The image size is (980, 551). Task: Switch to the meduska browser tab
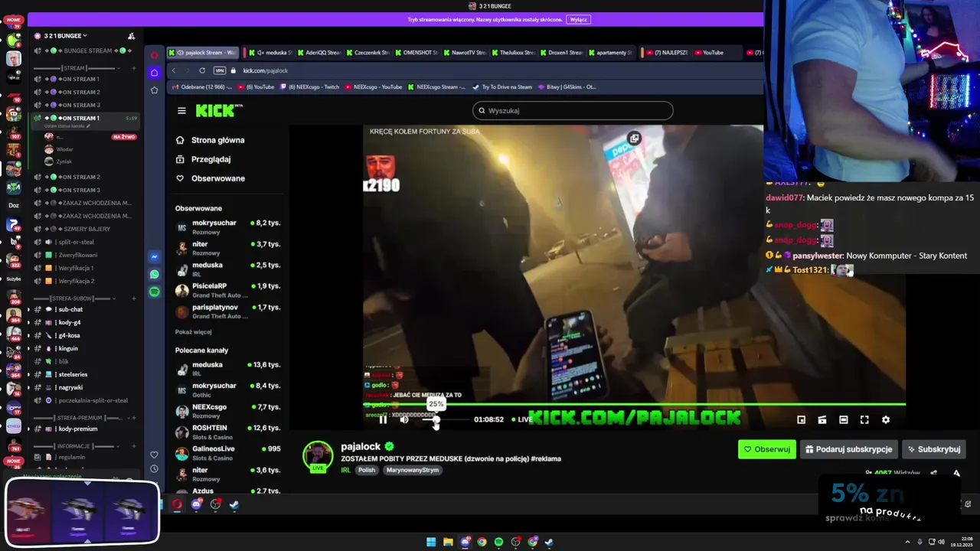(271, 53)
